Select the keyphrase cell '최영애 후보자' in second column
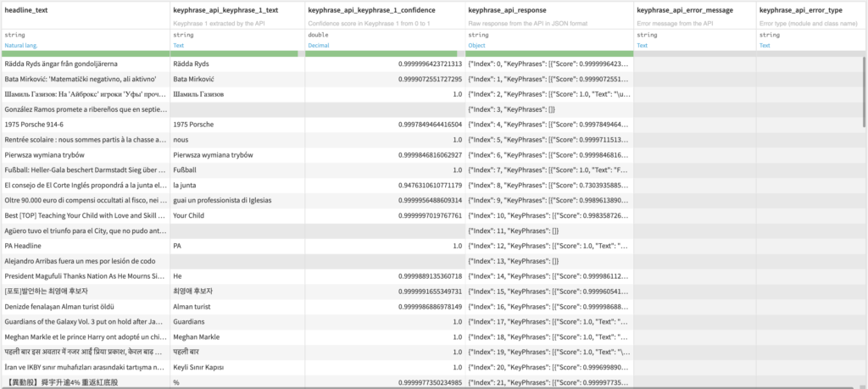This screenshot has height=389, width=868. click(237, 291)
